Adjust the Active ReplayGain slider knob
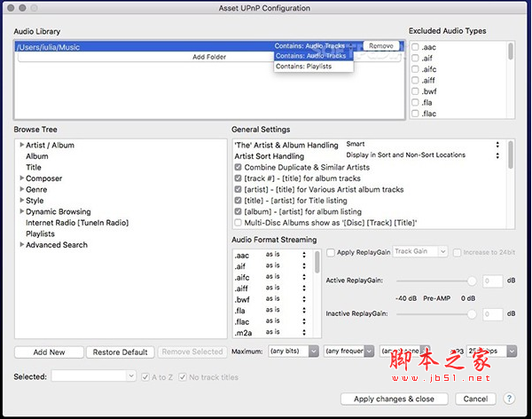This screenshot has height=419, width=532. 472,281
